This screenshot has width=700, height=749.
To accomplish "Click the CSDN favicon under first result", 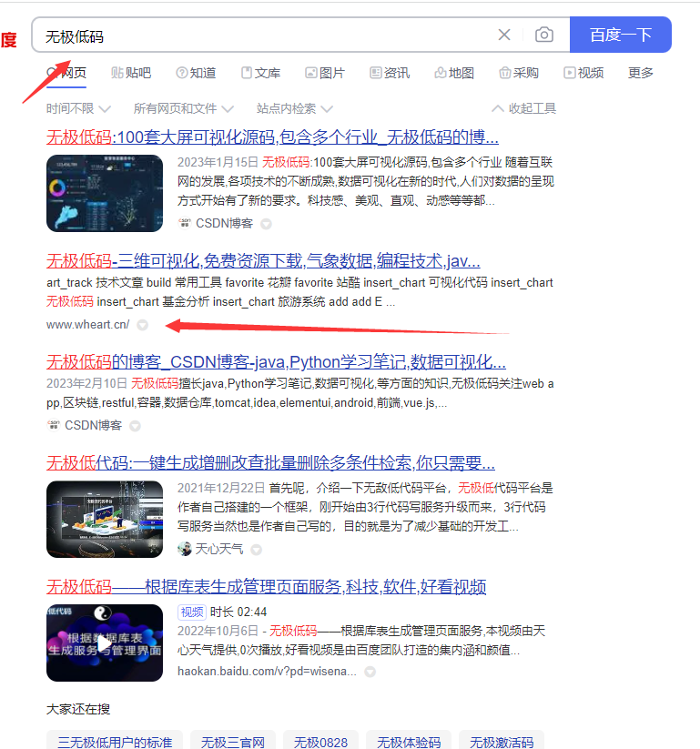I will point(185,223).
